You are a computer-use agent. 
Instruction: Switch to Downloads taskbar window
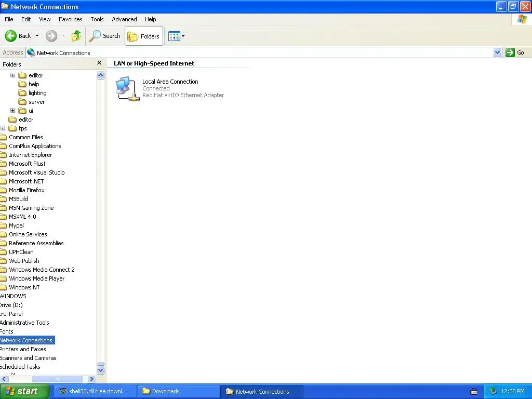[179, 391]
